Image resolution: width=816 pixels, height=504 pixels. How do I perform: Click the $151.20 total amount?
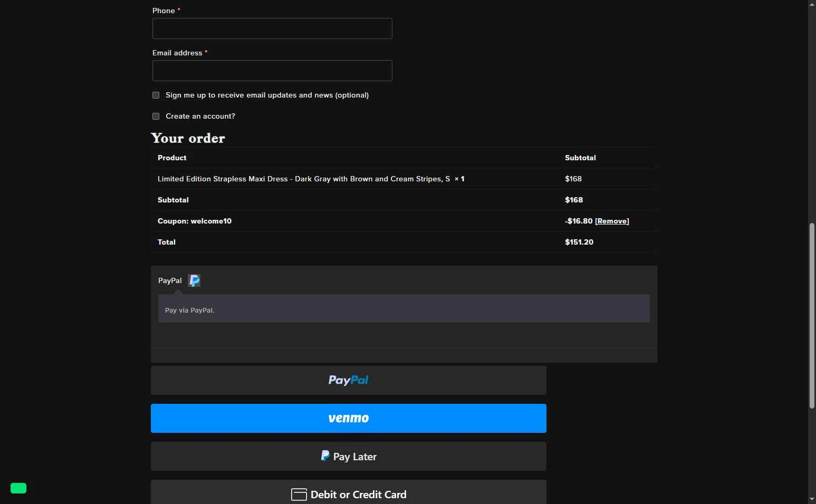pos(579,242)
